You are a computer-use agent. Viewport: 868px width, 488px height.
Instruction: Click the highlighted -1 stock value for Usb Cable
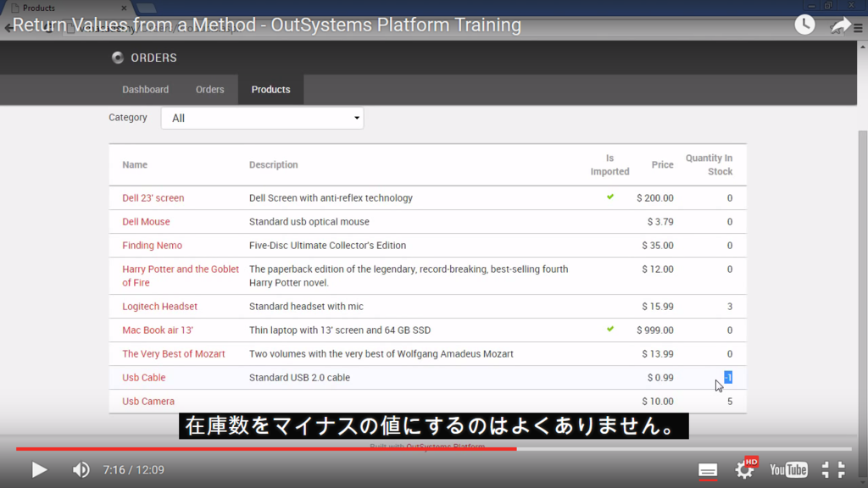coord(728,377)
